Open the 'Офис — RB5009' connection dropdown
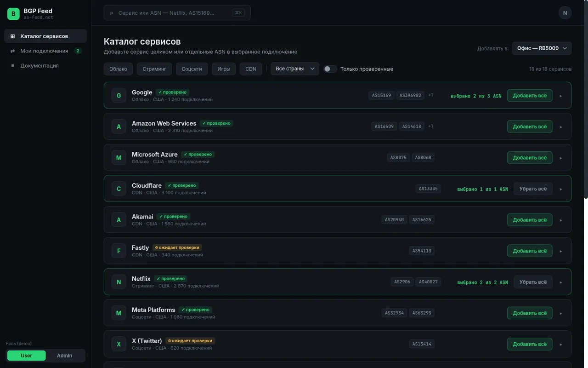The height and width of the screenshot is (368, 588). (542, 48)
